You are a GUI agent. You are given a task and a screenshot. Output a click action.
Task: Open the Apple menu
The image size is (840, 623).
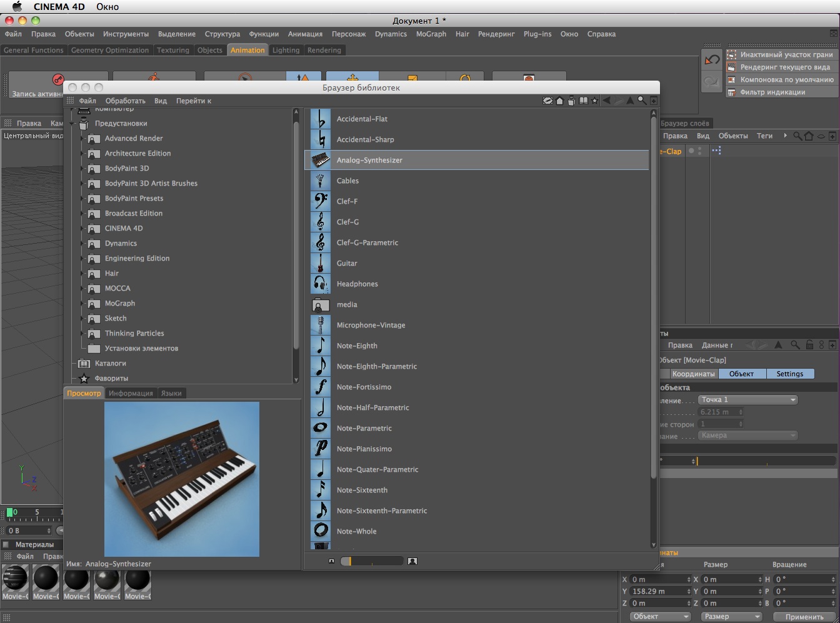tap(17, 7)
